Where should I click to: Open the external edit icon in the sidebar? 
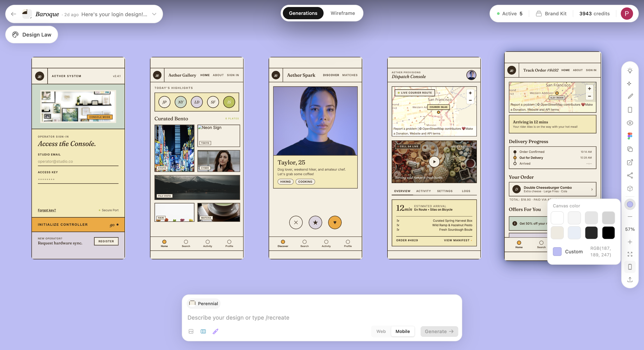(x=630, y=162)
